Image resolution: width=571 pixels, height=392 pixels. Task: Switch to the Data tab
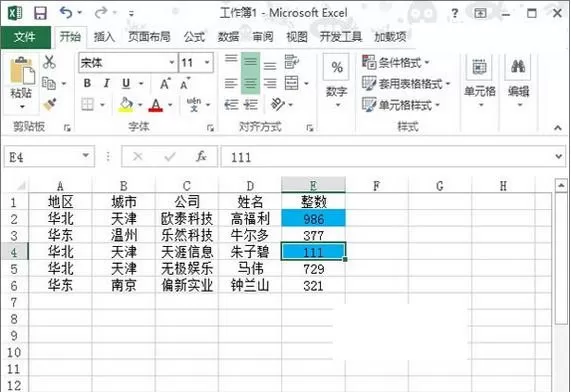228,37
